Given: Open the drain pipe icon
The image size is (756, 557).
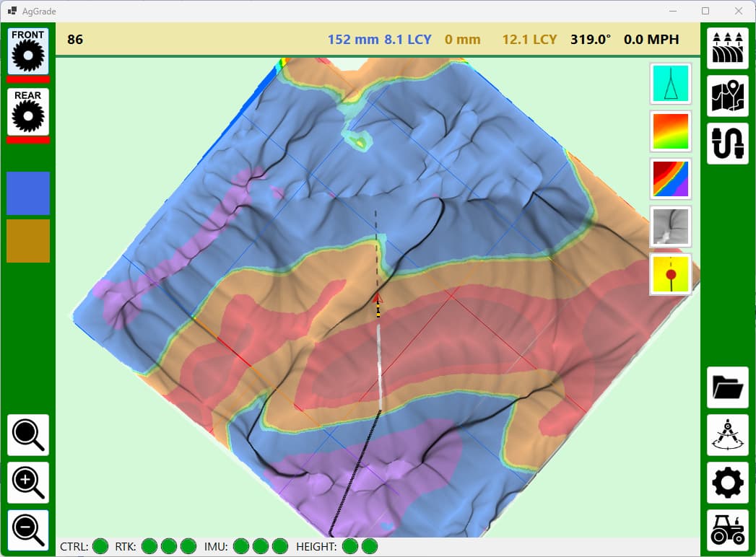Looking at the screenshot, I should [727, 144].
